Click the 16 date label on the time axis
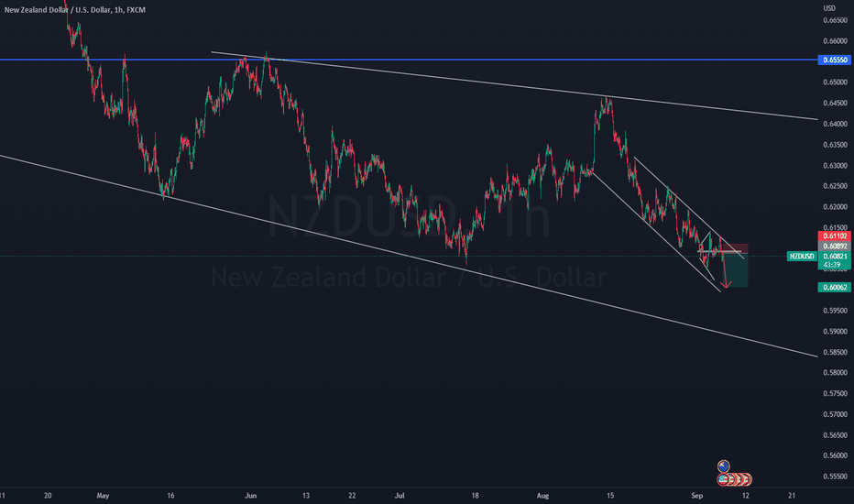The height and width of the screenshot is (504, 854). [x=170, y=496]
